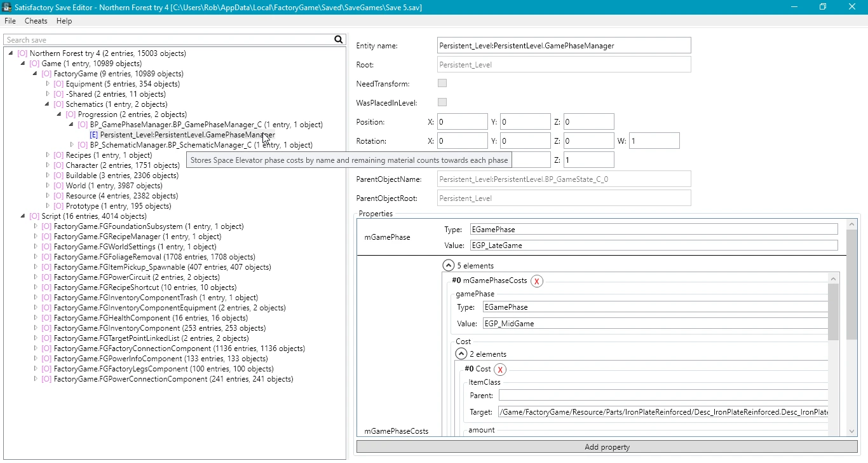The image size is (868, 463).
Task: Open the File menu
Action: (10, 21)
